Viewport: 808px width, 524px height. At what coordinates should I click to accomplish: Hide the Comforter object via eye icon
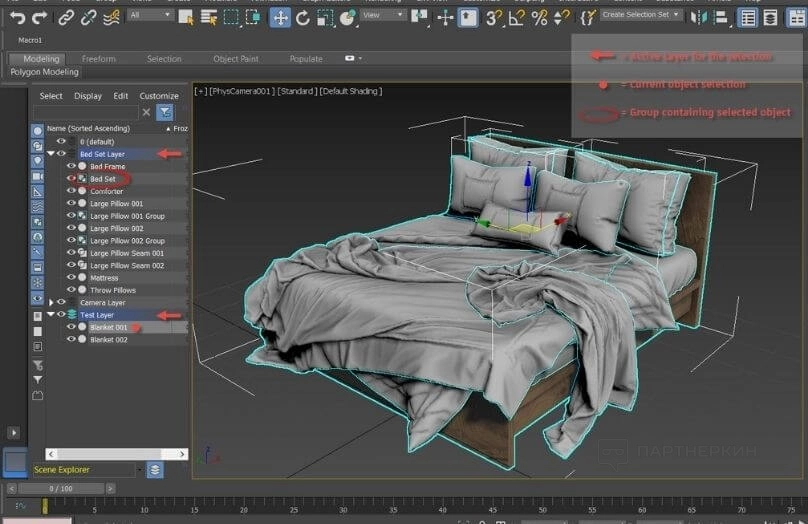(x=71, y=191)
